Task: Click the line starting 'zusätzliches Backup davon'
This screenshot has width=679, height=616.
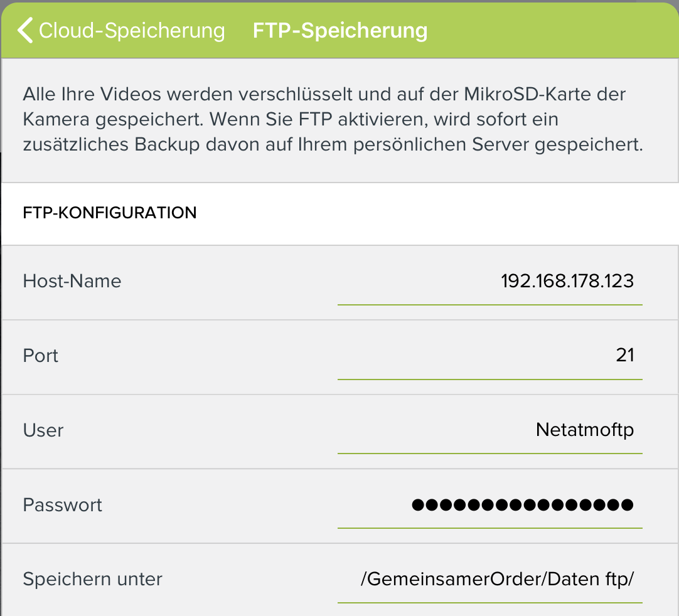Action: [333, 144]
